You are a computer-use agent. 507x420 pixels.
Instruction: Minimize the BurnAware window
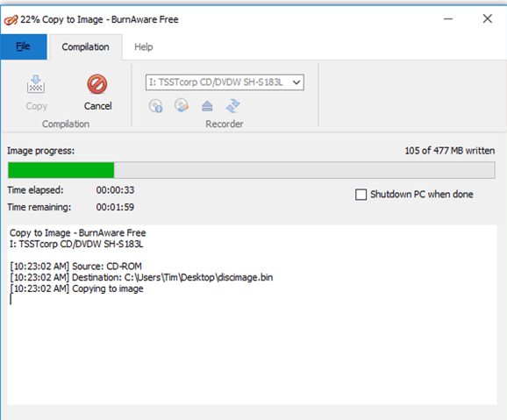pos(448,19)
